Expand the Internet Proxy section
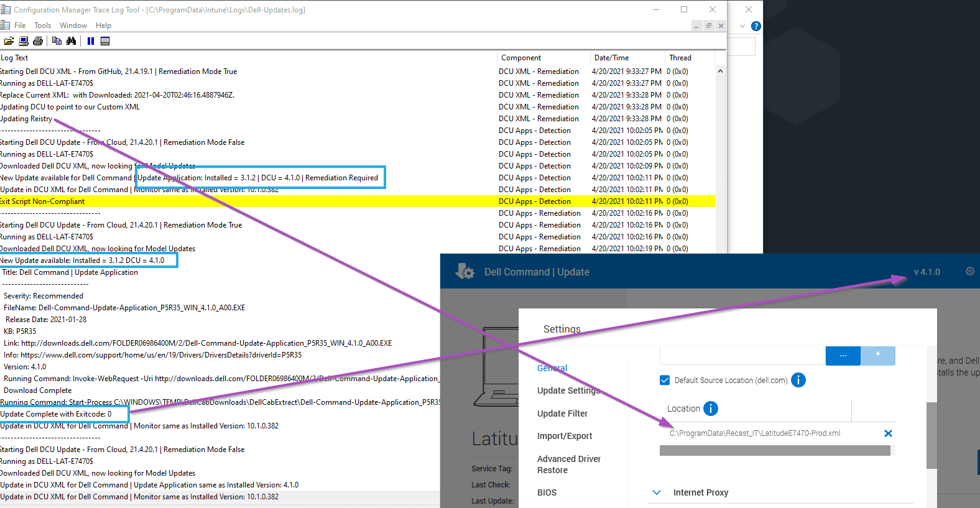The height and width of the screenshot is (508, 980). coord(657,492)
